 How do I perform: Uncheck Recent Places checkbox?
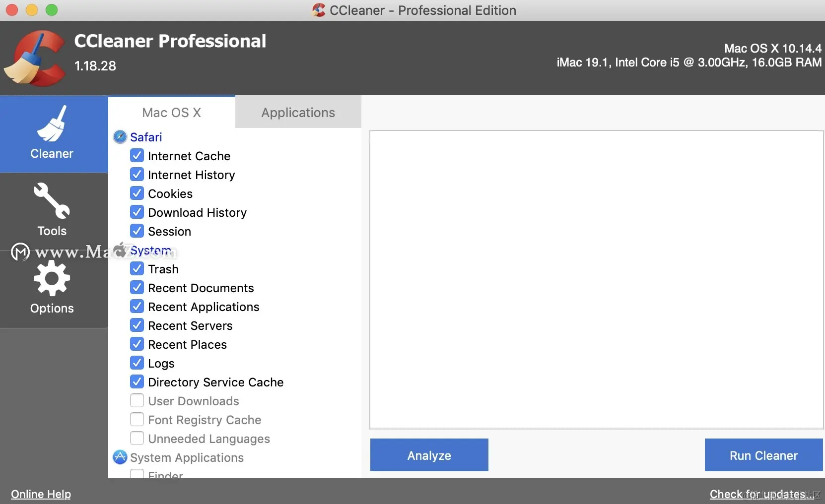pos(137,344)
